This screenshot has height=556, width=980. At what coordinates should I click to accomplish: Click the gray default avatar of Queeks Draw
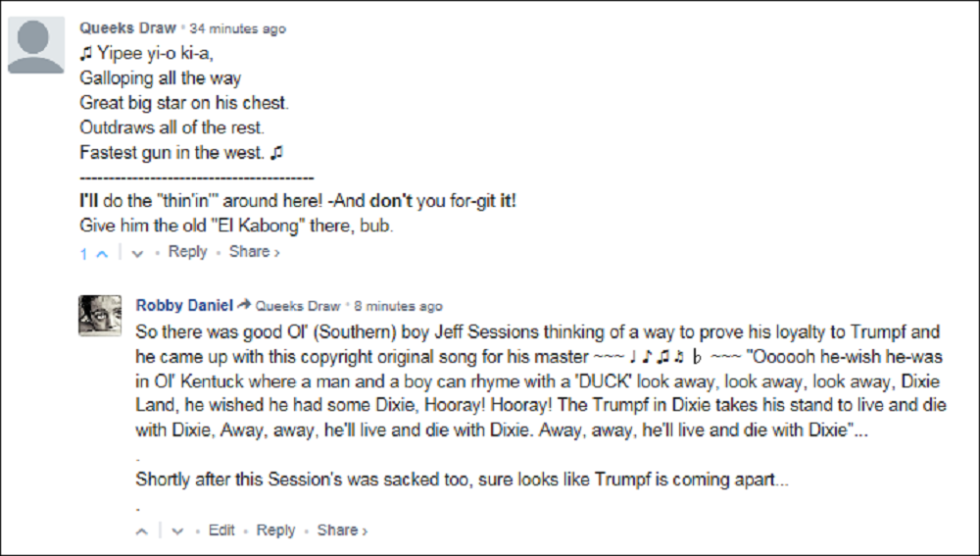click(x=36, y=45)
